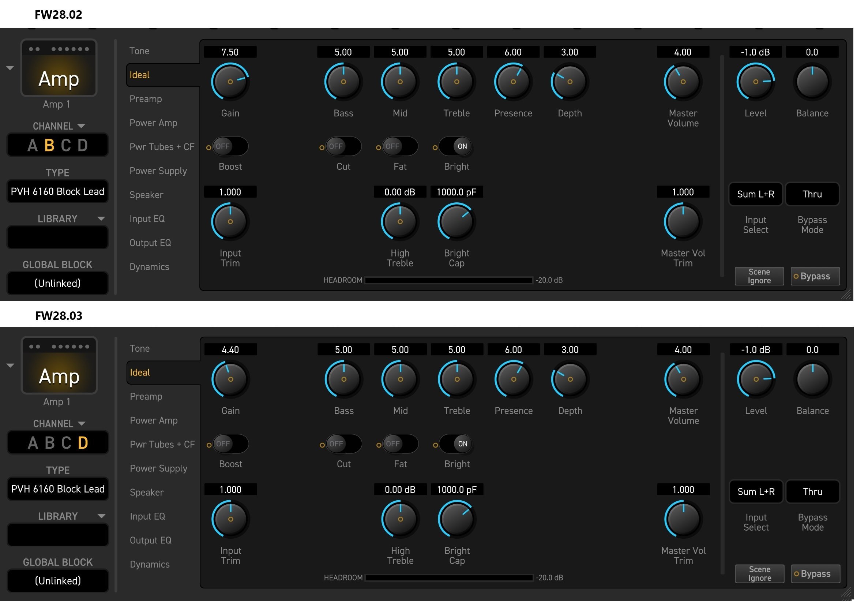Click the Balance knob in FW28.03 panel
The image size is (868, 602).
812,379
